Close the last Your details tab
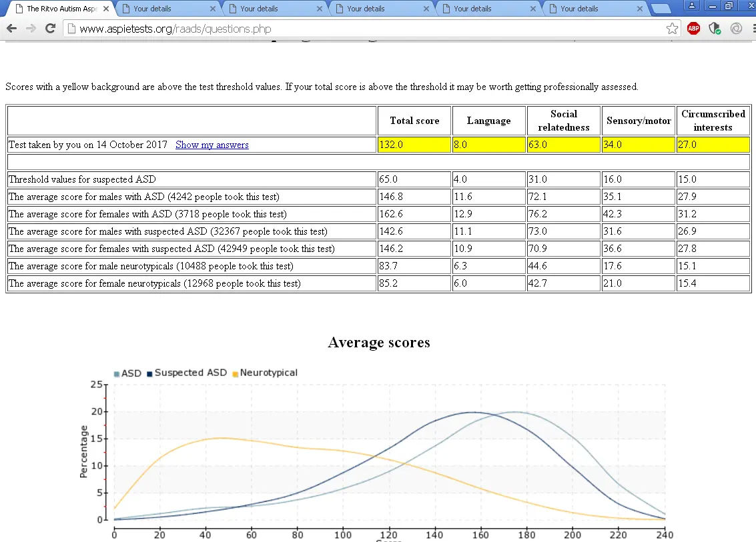This screenshot has width=756, height=542. click(x=640, y=9)
